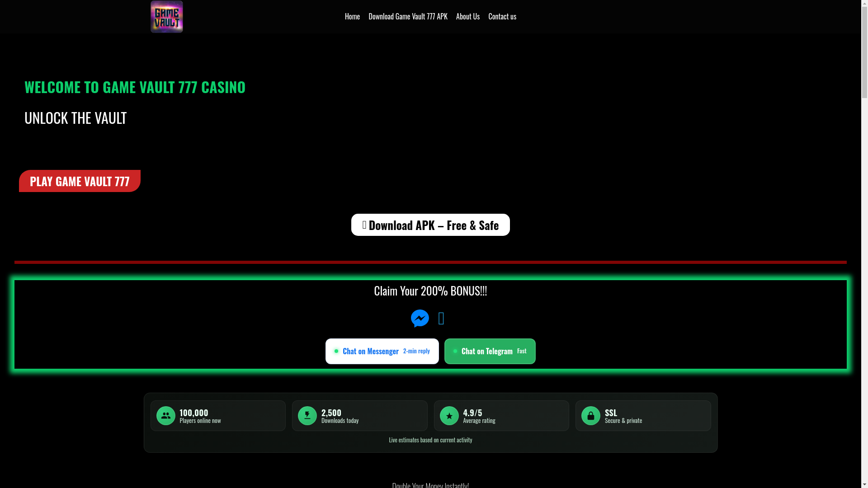Click 'Secure & private' text
This screenshot has width=868, height=488.
[x=623, y=421]
